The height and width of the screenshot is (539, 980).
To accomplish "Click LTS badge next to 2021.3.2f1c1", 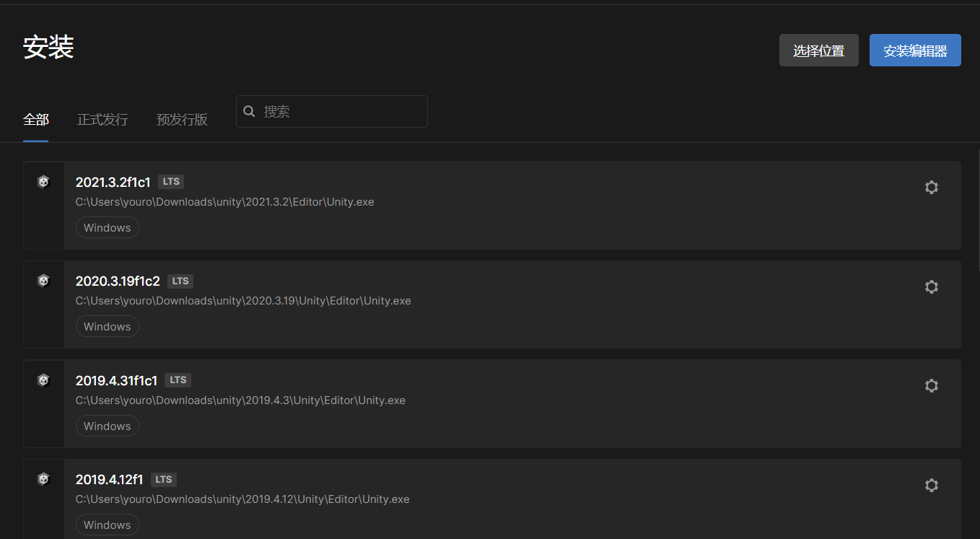I will 171,182.
